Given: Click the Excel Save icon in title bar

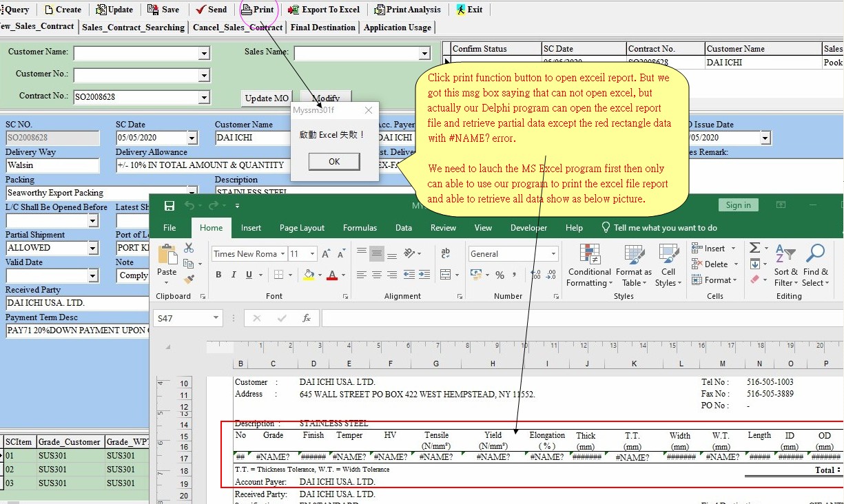Looking at the screenshot, I should tap(169, 205).
